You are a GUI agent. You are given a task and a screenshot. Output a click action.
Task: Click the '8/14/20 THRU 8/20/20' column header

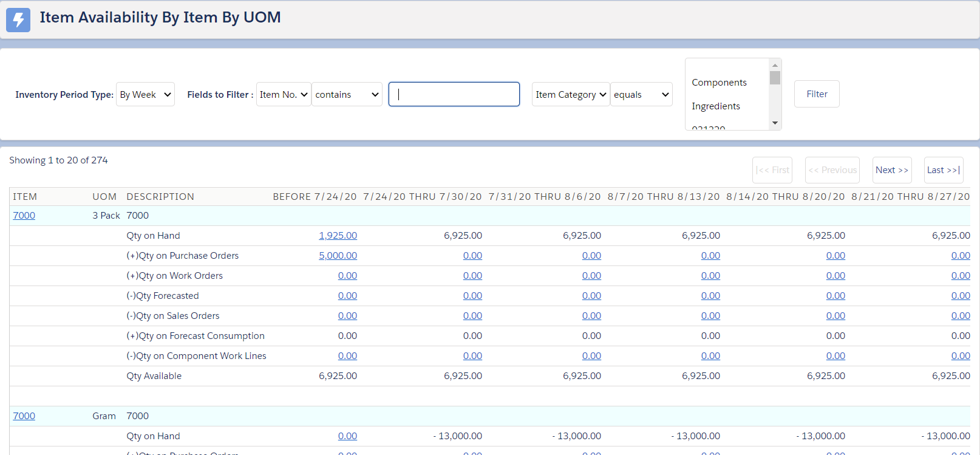(x=786, y=197)
